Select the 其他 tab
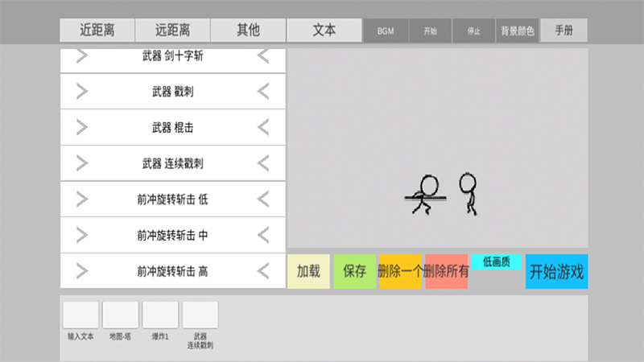 (x=248, y=31)
